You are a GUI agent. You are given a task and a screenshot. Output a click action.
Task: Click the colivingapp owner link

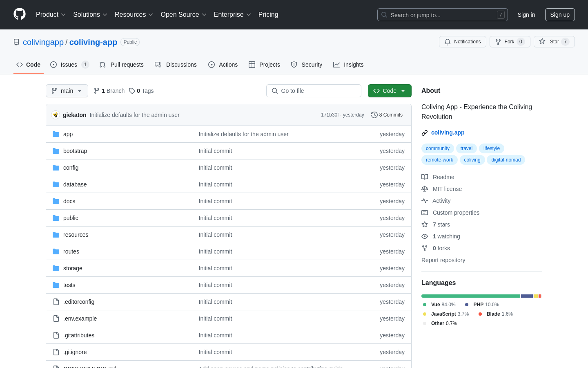click(x=43, y=42)
